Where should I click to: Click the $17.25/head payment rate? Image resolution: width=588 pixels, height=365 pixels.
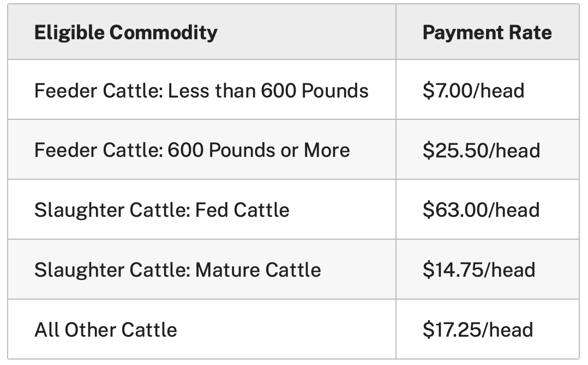[x=477, y=330]
